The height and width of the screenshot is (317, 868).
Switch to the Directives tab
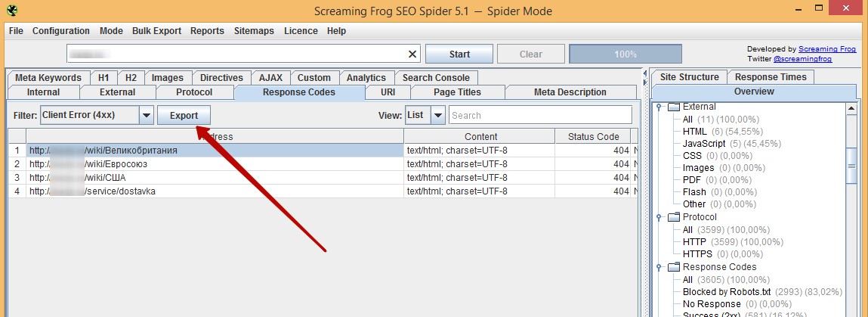pyautogui.click(x=221, y=78)
